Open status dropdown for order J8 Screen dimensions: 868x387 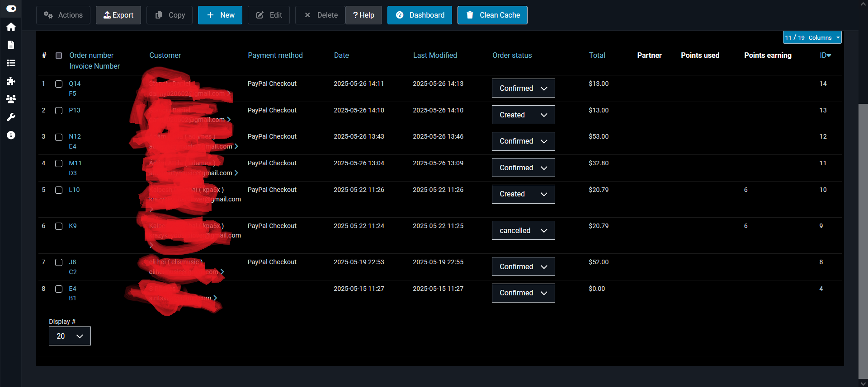click(523, 266)
